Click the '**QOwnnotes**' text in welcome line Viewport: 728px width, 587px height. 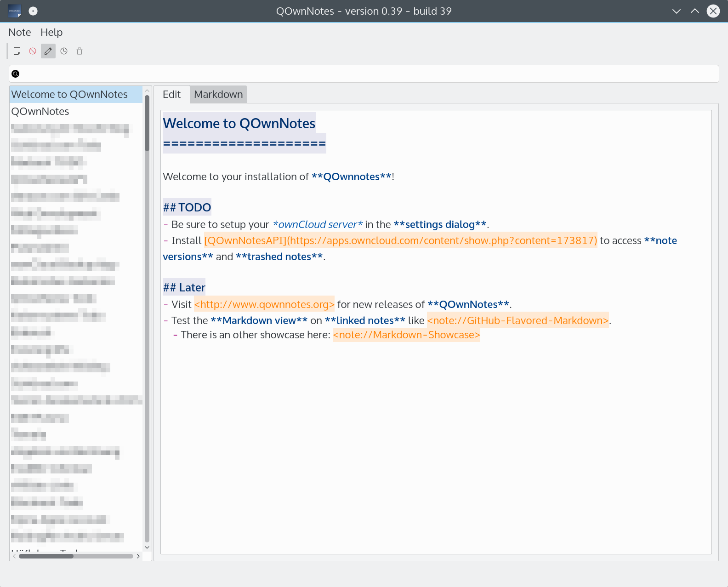point(352,177)
